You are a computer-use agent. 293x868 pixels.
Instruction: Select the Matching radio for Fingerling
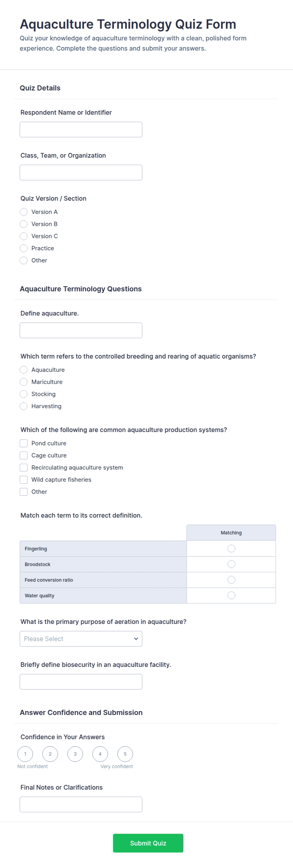(x=231, y=548)
